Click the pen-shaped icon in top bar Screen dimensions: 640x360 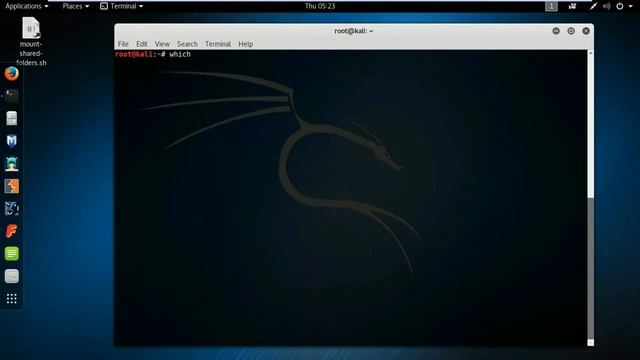(x=593, y=6)
